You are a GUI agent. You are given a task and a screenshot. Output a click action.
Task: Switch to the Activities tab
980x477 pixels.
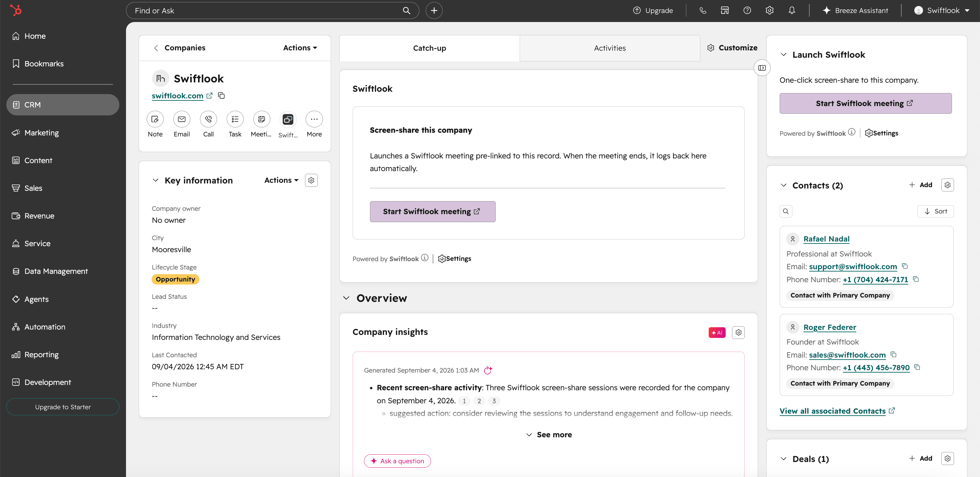coord(610,48)
